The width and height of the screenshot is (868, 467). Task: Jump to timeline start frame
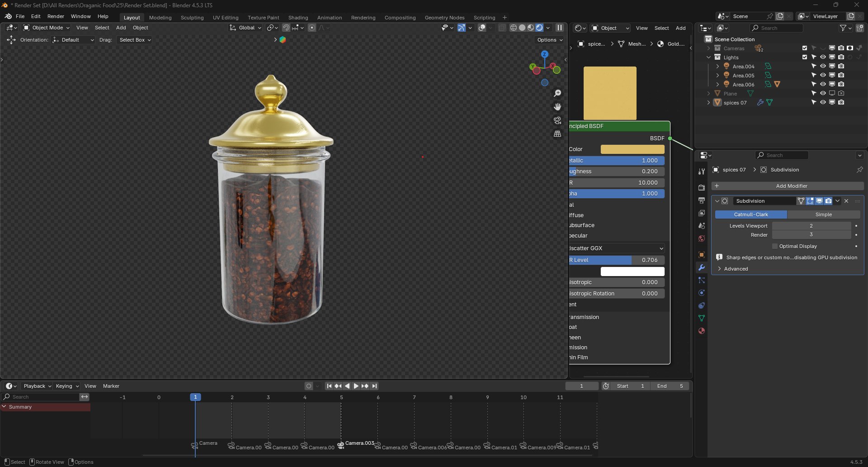pos(329,386)
